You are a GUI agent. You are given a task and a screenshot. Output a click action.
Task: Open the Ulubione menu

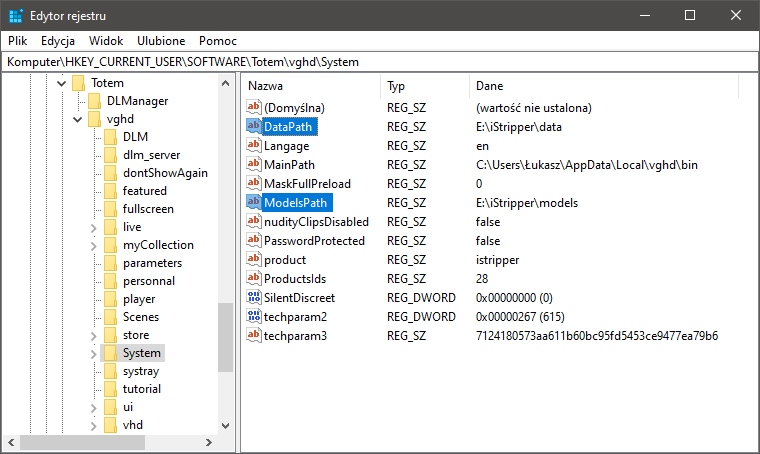[161, 41]
